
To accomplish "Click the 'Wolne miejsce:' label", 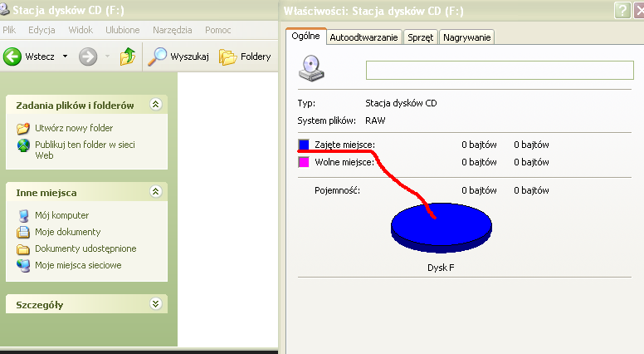I will pyautogui.click(x=344, y=162).
